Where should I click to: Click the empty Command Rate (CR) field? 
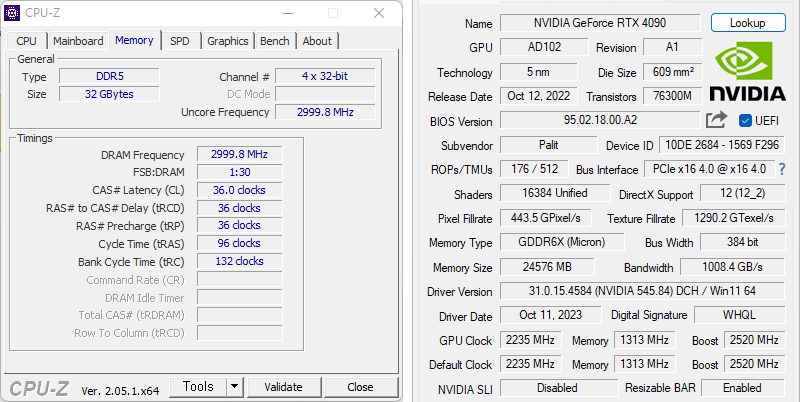pos(239,279)
